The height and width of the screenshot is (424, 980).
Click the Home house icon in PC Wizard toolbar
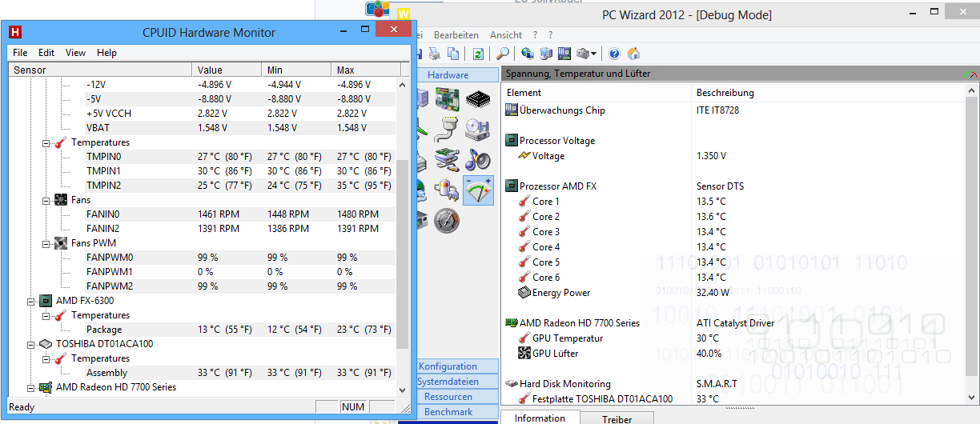pos(633,54)
